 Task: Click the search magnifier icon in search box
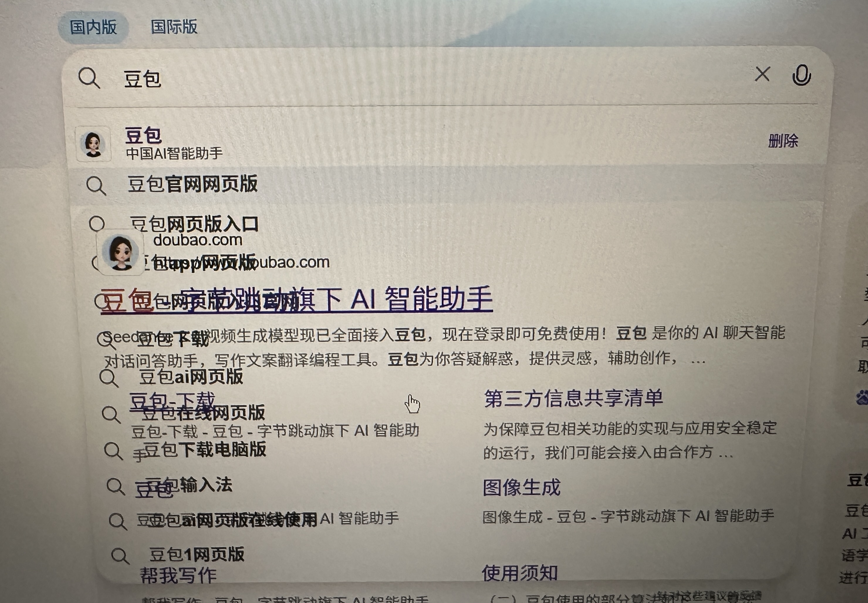(89, 78)
